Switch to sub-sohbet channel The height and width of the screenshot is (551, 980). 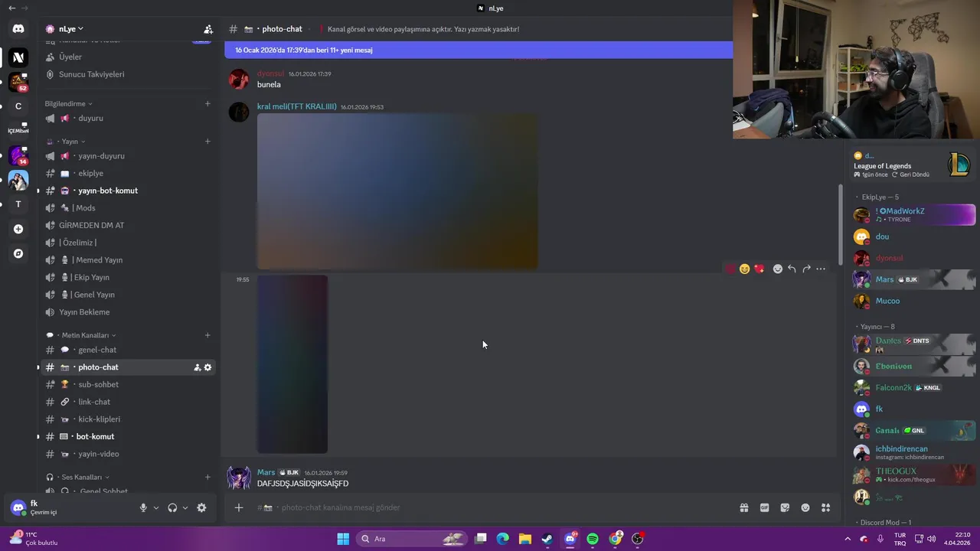[x=128, y=384]
